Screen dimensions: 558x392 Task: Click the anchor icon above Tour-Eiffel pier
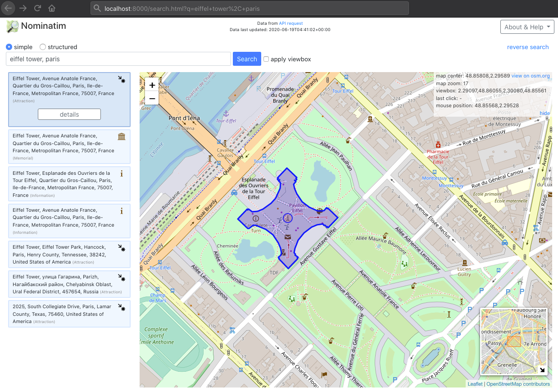pos(251,78)
